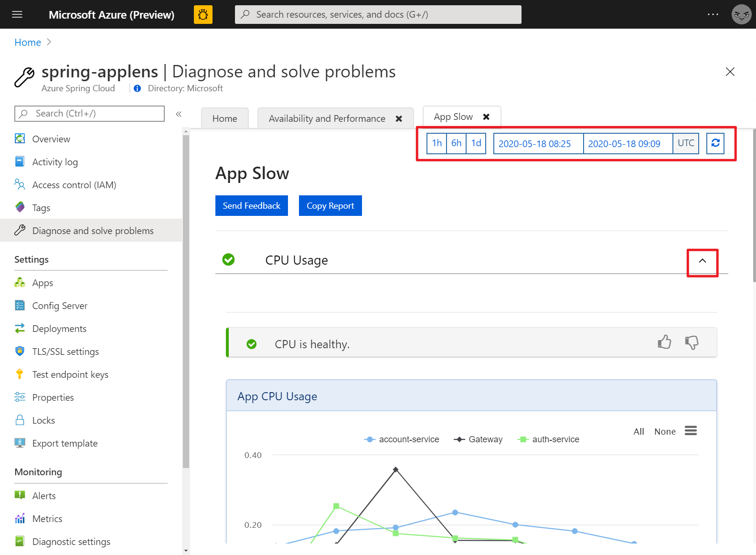Click the Deployments icon
The image size is (756, 555).
coord(20,328)
